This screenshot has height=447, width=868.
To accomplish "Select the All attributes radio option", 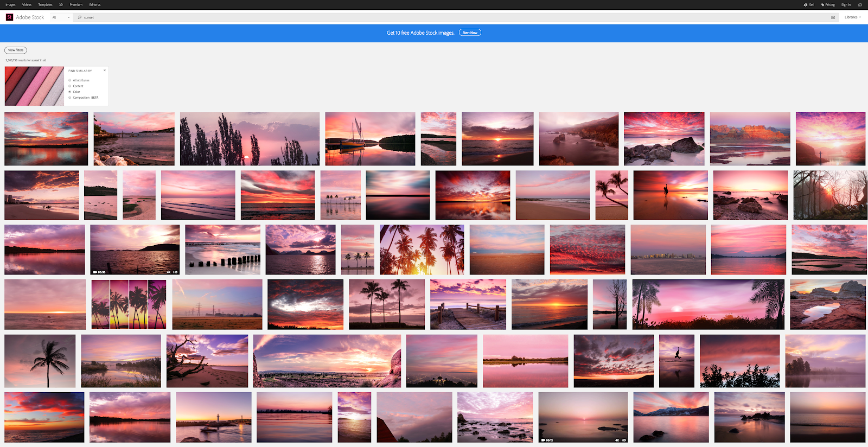I will click(x=70, y=80).
